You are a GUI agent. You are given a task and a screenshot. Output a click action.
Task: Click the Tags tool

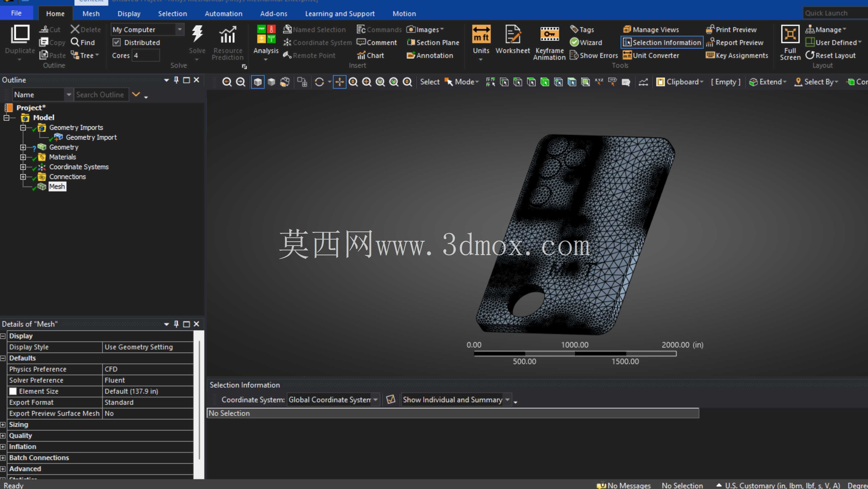click(x=582, y=30)
